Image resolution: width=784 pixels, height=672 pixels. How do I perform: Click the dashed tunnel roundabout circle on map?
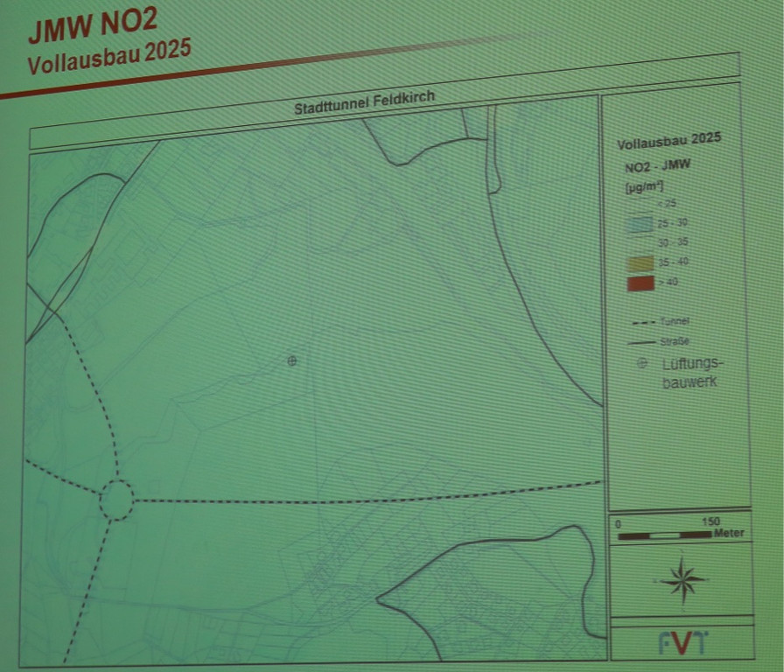[x=116, y=500]
